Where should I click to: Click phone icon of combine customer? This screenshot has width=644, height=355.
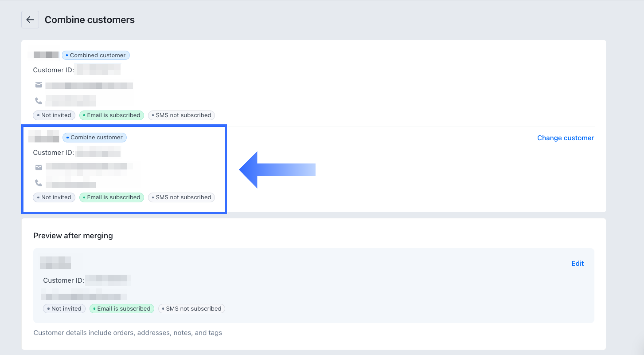click(38, 183)
